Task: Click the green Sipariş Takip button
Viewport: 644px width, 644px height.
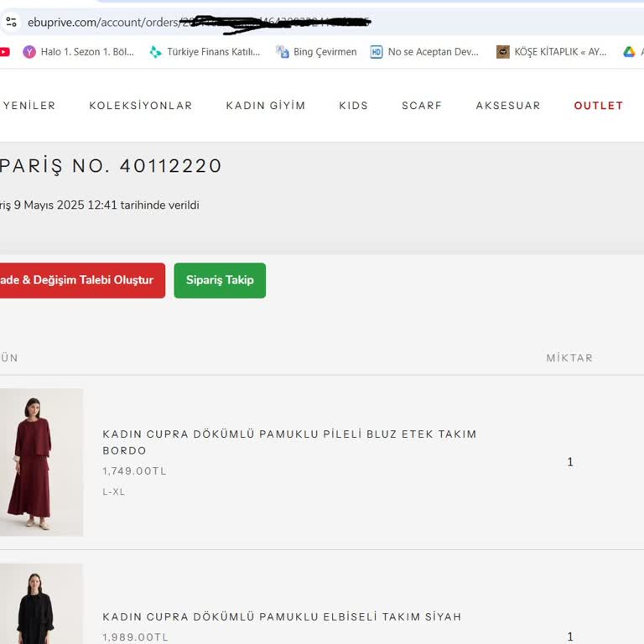Action: coord(220,281)
